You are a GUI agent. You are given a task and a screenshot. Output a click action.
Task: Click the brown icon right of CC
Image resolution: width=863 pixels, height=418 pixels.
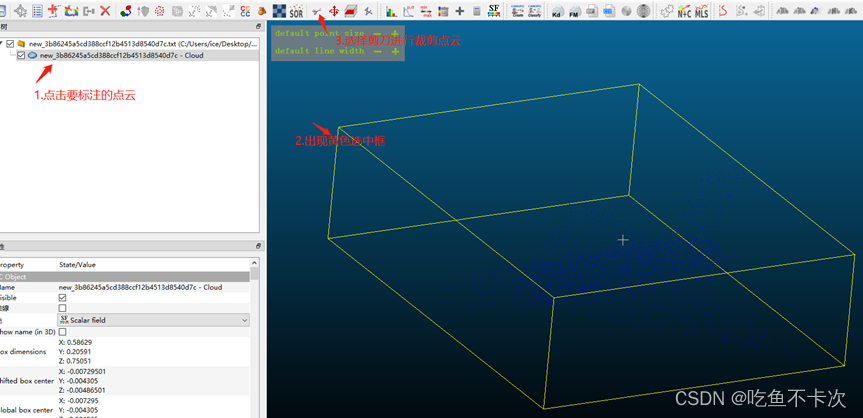point(263,10)
